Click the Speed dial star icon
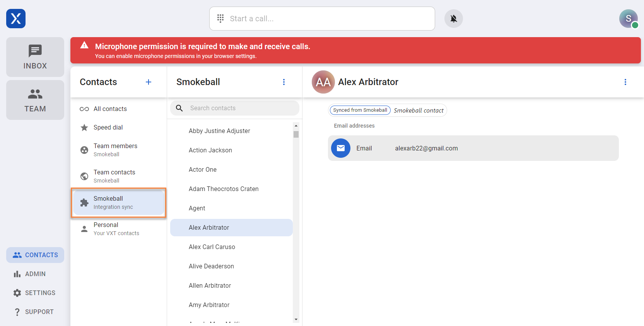Viewport: 644px width, 326px height. [x=84, y=128]
